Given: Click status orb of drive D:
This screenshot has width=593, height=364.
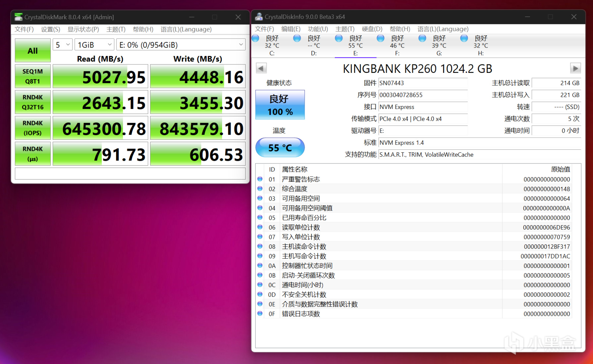Looking at the screenshot, I should pos(297,38).
